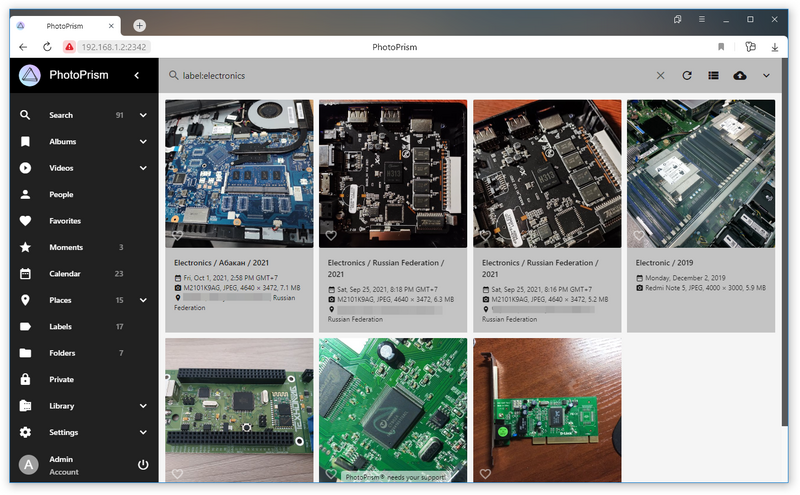The height and width of the screenshot is (495, 800).
Task: Open the green close-up chip board thumbnail
Action: pyautogui.click(x=393, y=410)
